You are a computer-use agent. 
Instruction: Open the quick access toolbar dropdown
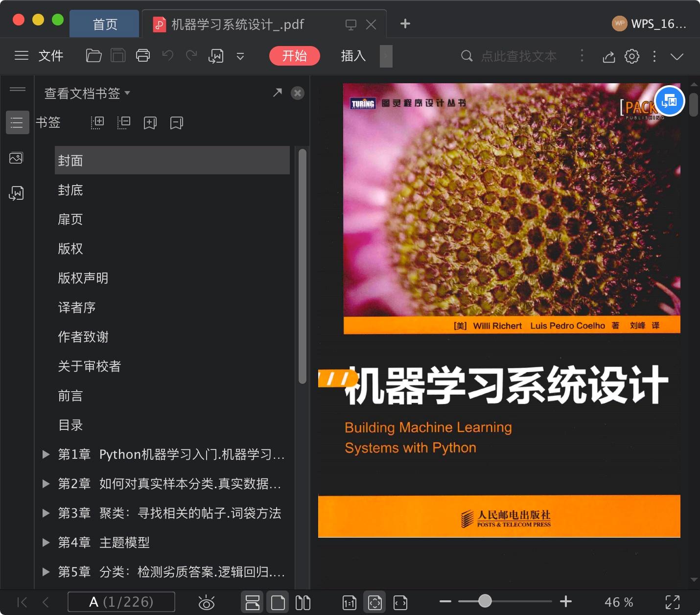(240, 56)
